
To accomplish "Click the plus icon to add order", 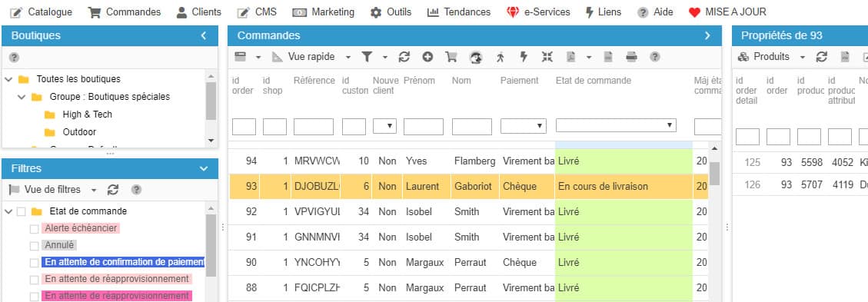I will click(x=427, y=57).
